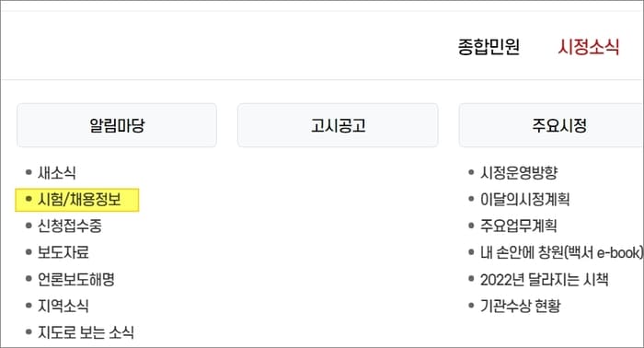Open the 지역소식 link
This screenshot has width=644, height=348.
click(63, 306)
